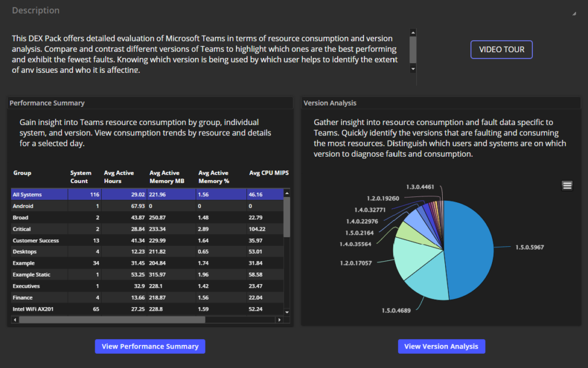Sort by Avg Active Memory MB header
The height and width of the screenshot is (368, 588).
(x=167, y=177)
